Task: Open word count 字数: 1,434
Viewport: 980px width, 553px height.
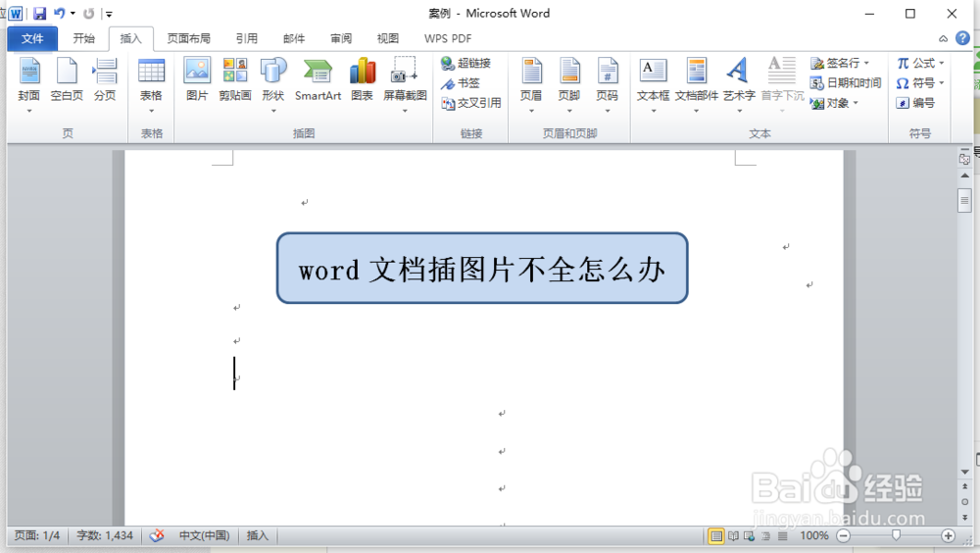Action: tap(105, 535)
